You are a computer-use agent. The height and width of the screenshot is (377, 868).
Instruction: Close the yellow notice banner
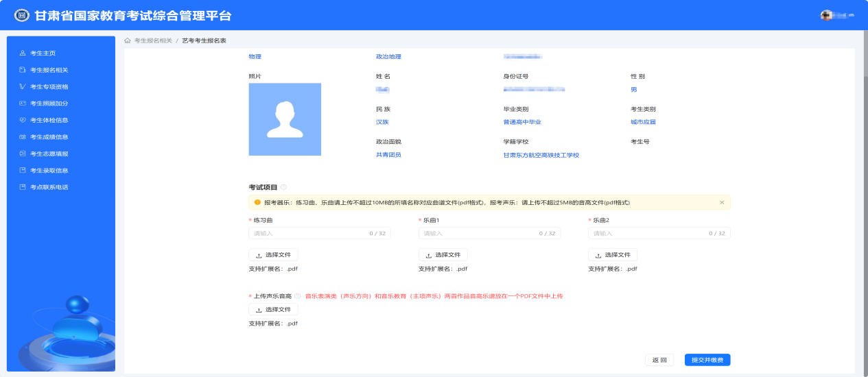[722, 203]
